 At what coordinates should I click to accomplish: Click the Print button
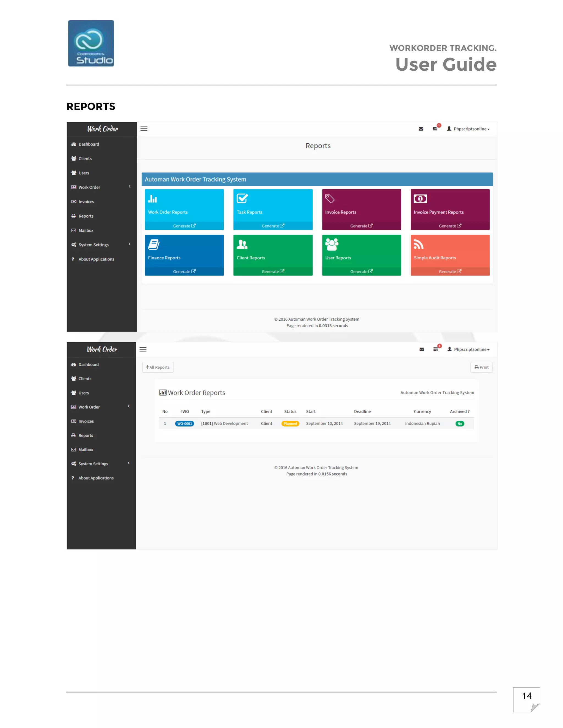coord(481,367)
